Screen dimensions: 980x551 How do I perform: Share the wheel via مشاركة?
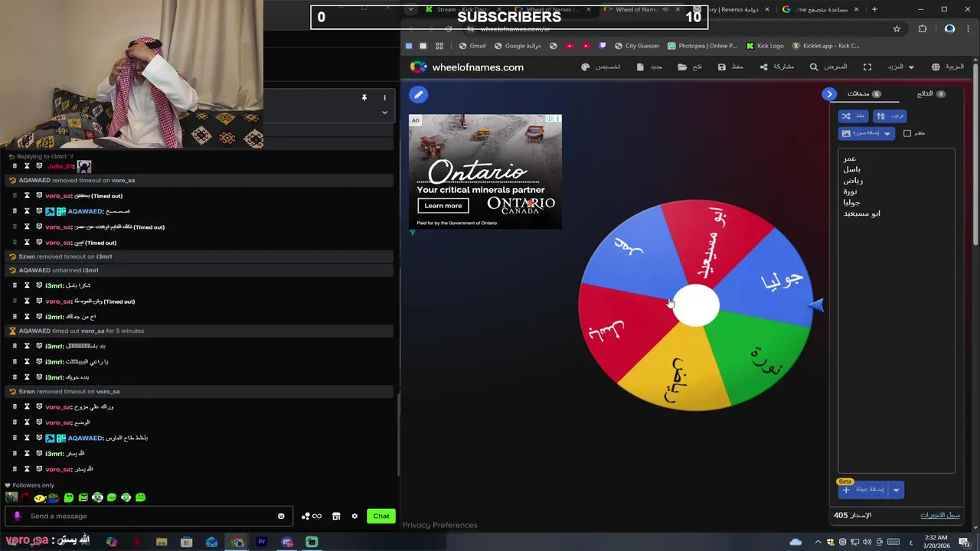coord(776,67)
